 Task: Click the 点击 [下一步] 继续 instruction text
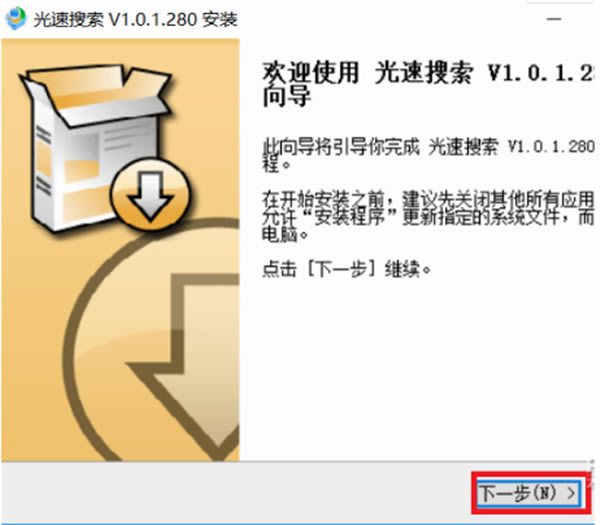pyautogui.click(x=347, y=269)
